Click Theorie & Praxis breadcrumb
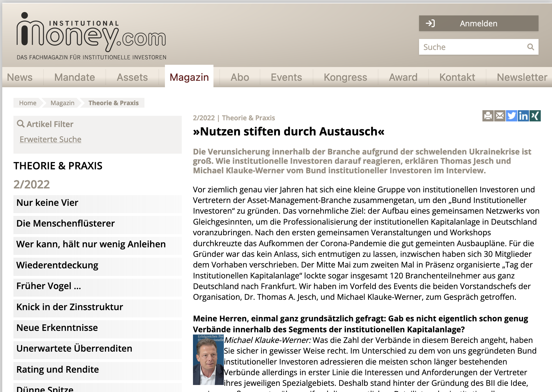 click(x=114, y=103)
